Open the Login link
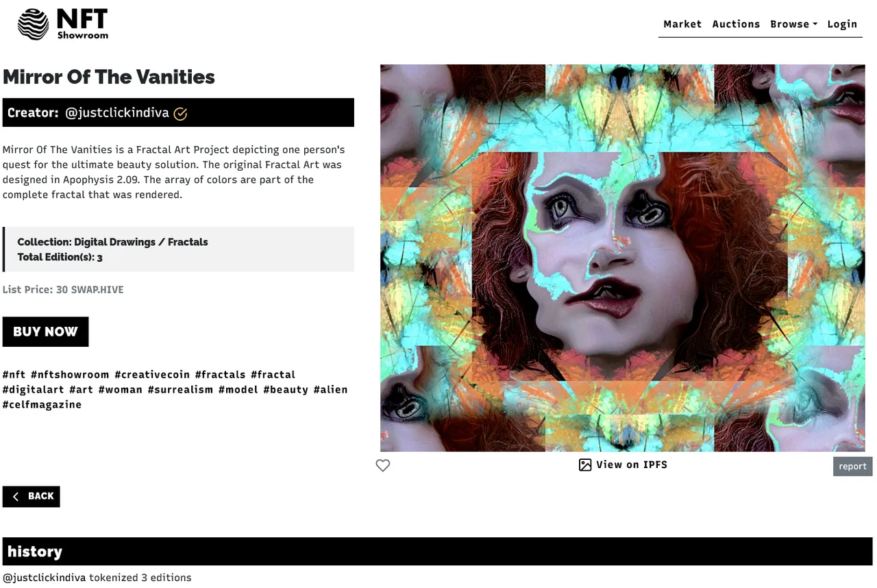 click(842, 24)
